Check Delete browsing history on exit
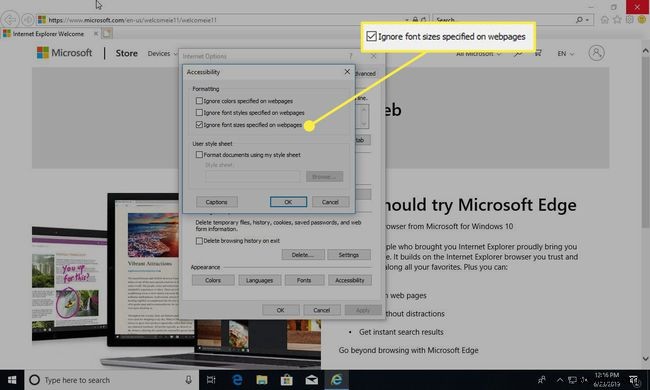The width and height of the screenshot is (650, 390). (199, 240)
